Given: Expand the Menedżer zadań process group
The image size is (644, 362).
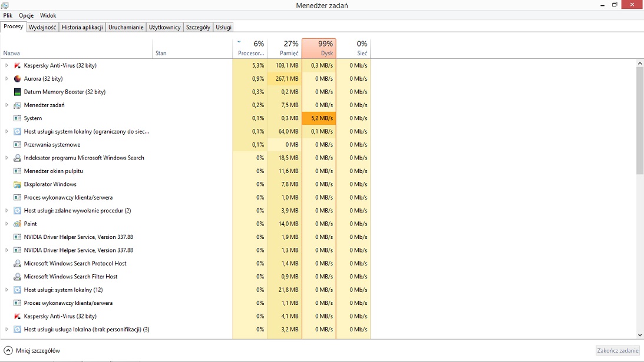Looking at the screenshot, I should (6, 105).
